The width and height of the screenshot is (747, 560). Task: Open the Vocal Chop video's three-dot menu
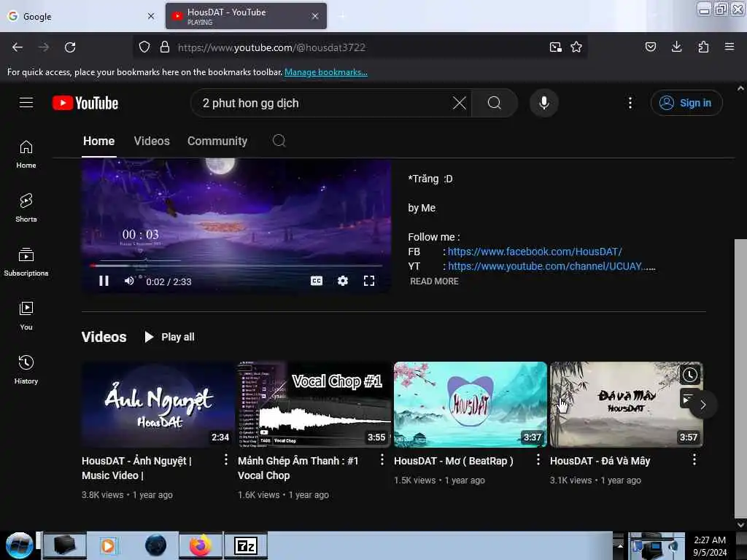pyautogui.click(x=382, y=459)
